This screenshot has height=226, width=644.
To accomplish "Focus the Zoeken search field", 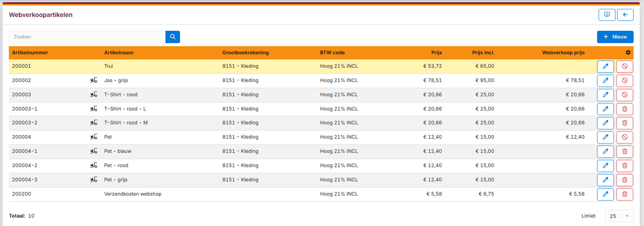I will (x=87, y=36).
